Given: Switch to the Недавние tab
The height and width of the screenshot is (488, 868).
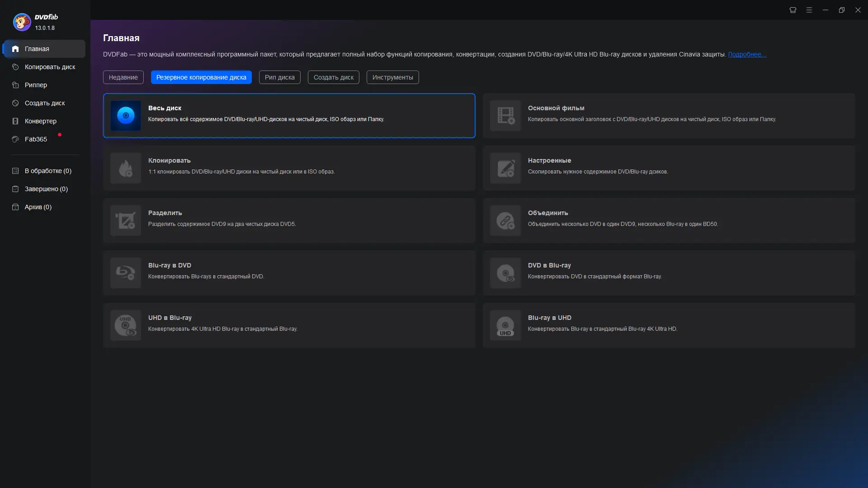Looking at the screenshot, I should [x=123, y=77].
